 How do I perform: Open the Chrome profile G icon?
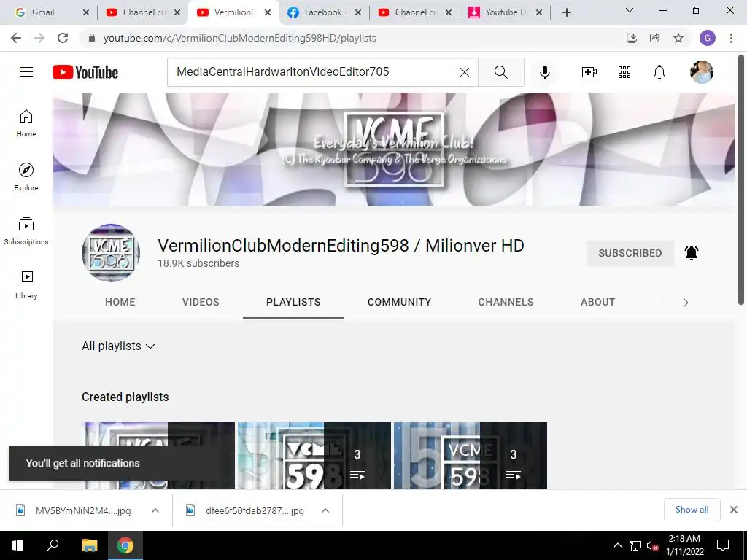coord(707,38)
